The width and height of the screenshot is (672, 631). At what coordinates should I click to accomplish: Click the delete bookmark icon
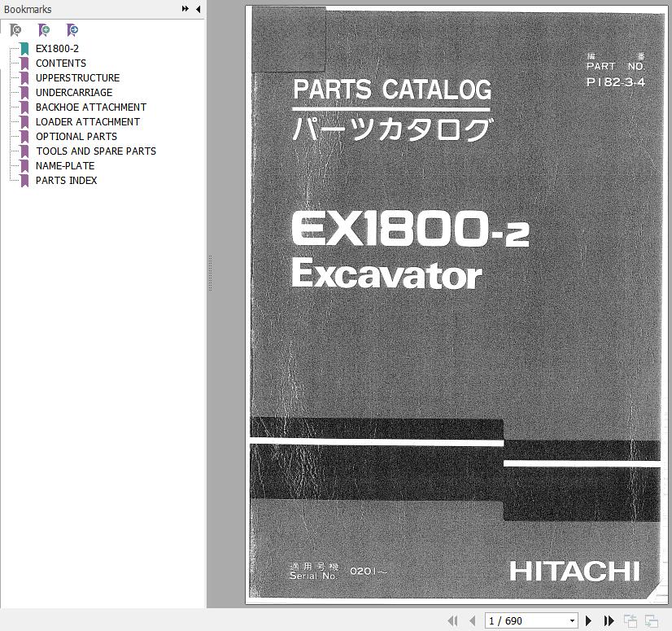pos(15,30)
